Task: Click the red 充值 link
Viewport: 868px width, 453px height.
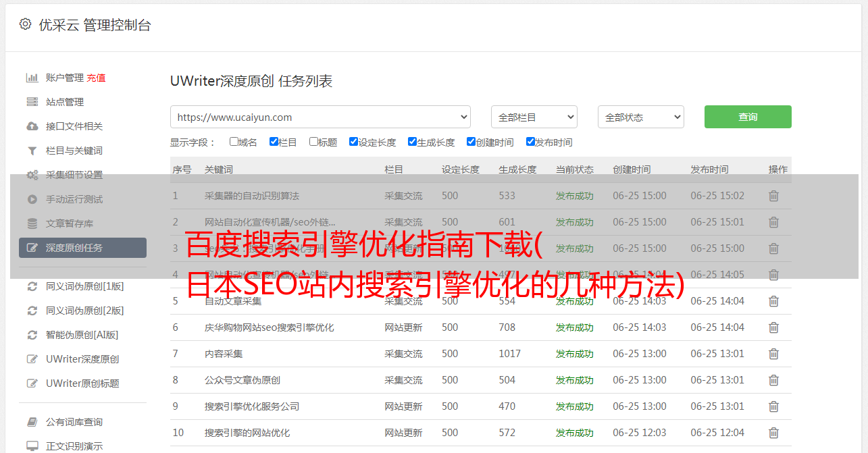Action: (x=96, y=78)
